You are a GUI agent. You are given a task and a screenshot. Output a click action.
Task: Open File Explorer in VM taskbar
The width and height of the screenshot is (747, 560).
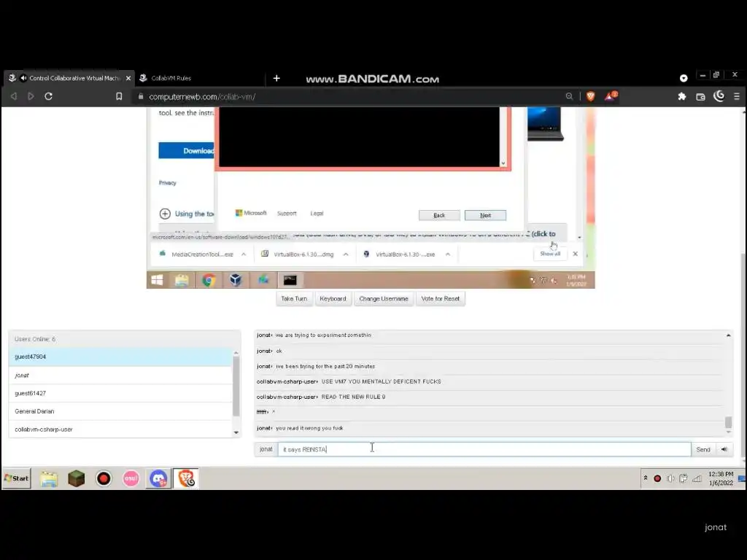tap(182, 281)
